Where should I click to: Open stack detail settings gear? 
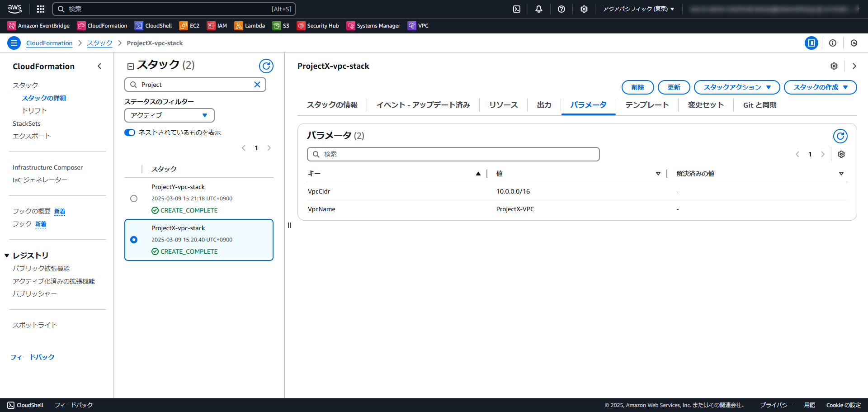click(834, 66)
